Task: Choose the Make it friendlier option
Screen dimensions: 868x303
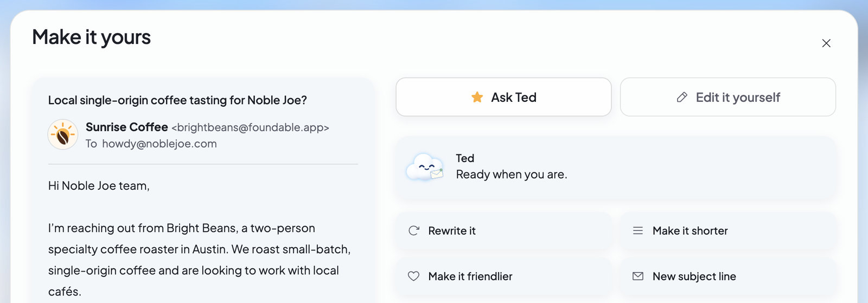Action: tap(503, 276)
